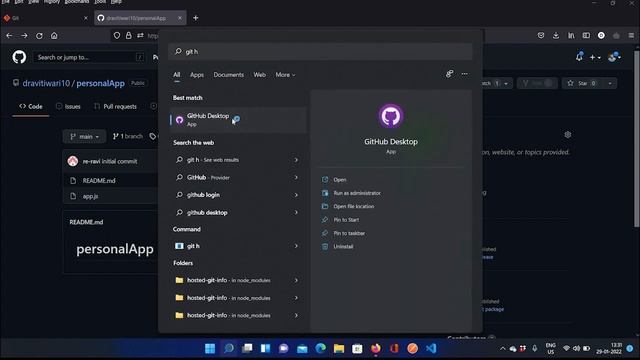640x360 pixels.
Task: Open GitHub notifications bell
Action: point(579,57)
